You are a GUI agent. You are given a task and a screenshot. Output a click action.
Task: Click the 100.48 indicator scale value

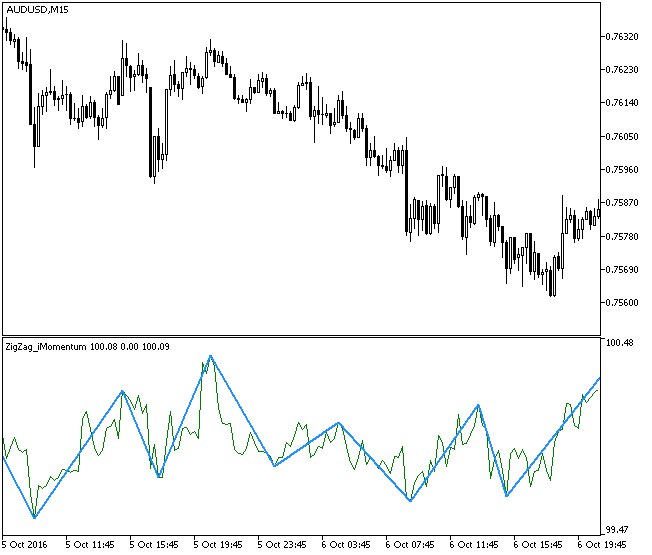click(x=622, y=343)
